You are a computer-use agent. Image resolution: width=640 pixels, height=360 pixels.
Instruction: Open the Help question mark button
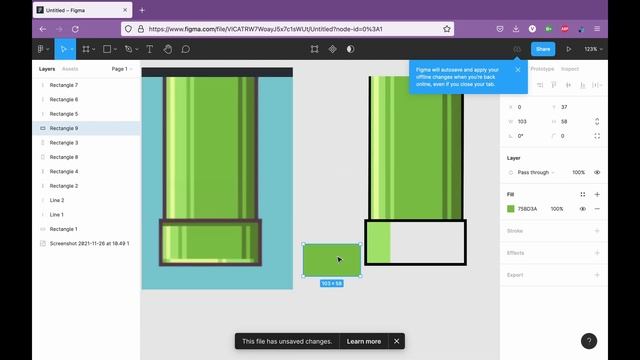[589, 341]
